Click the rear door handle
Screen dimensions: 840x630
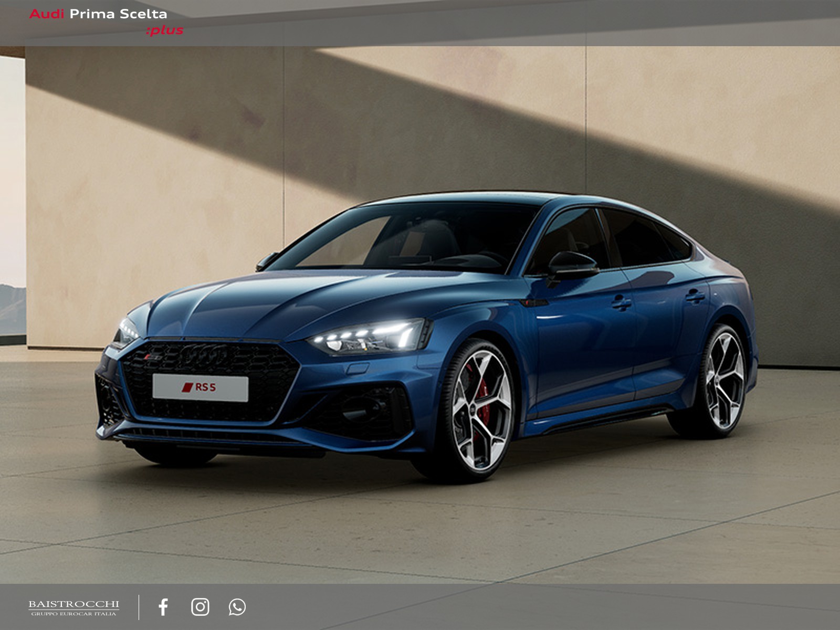[x=695, y=297]
